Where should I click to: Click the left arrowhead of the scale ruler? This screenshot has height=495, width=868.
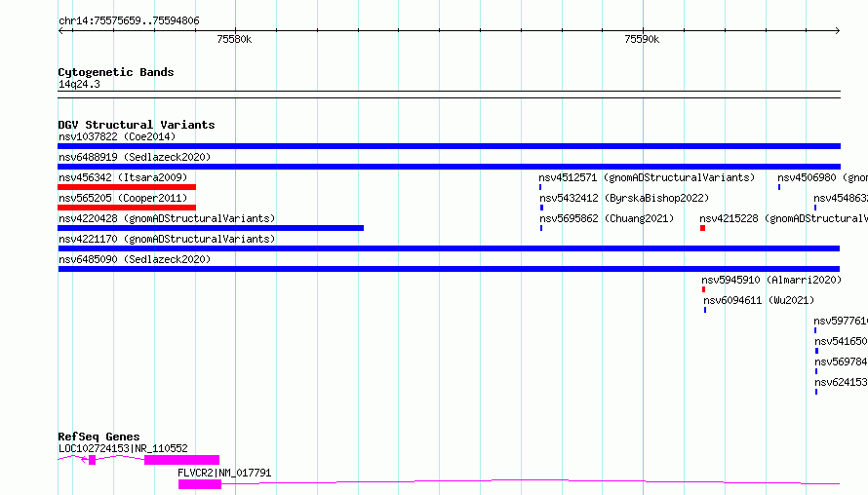click(x=60, y=30)
